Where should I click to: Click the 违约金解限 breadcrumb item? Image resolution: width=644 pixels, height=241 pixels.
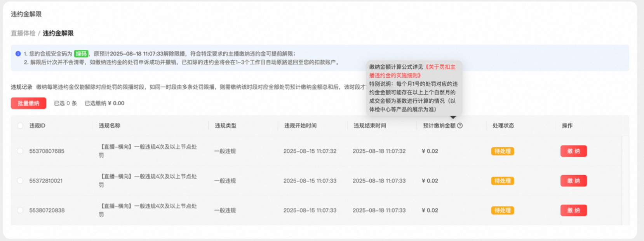point(58,33)
